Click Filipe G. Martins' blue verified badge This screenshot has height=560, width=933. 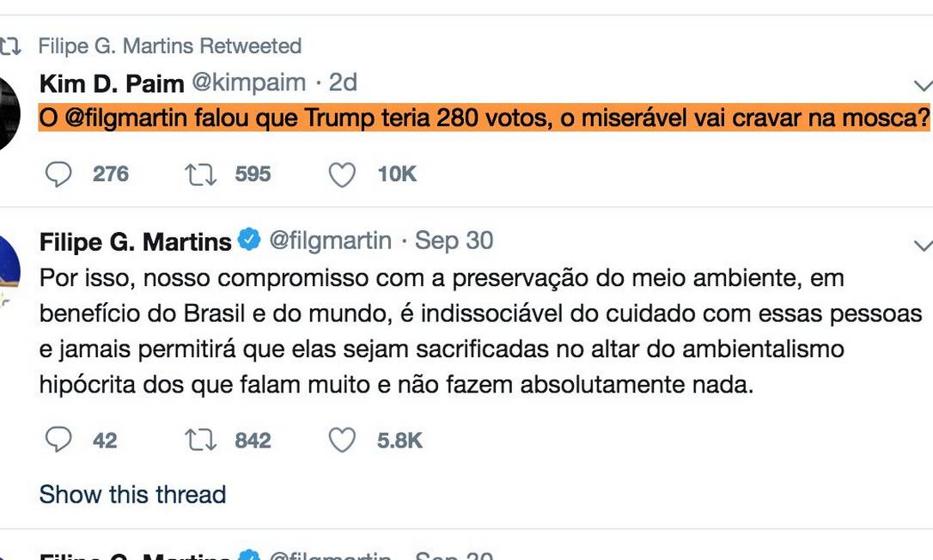click(x=249, y=240)
